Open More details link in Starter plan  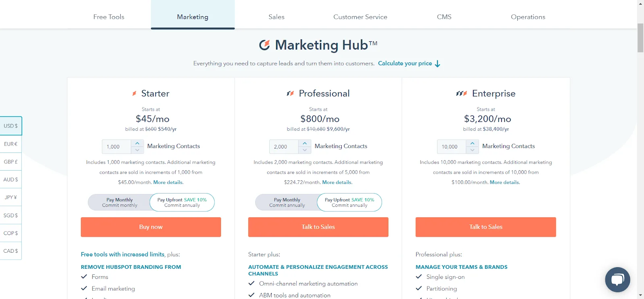(x=168, y=182)
